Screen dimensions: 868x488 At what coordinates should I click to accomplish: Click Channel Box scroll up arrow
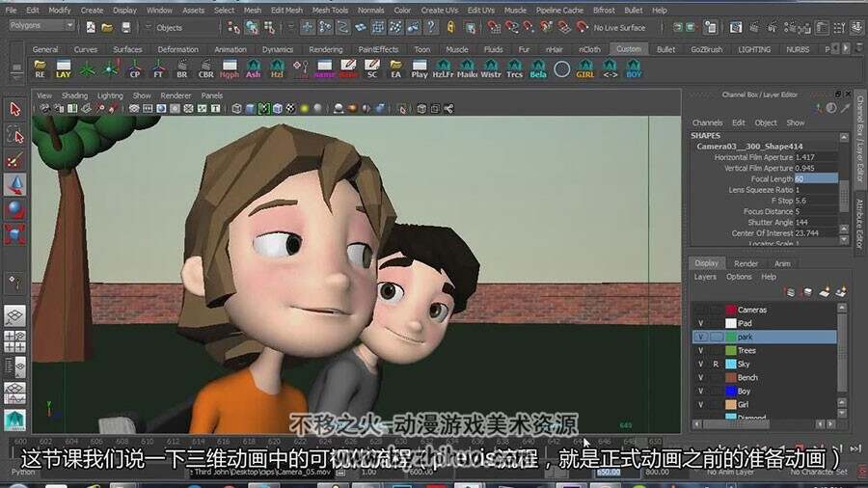click(x=844, y=137)
